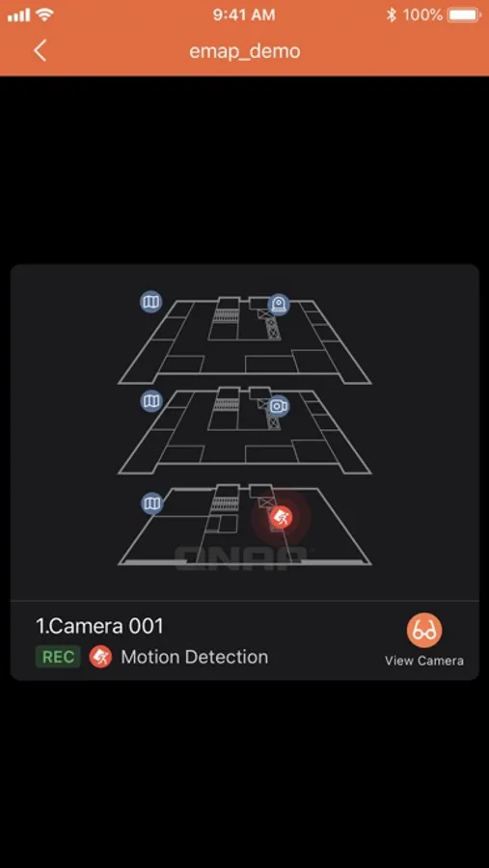Screen dimensions: 489x868
Task: Open the middle floor map icon
Action: [x=150, y=400]
